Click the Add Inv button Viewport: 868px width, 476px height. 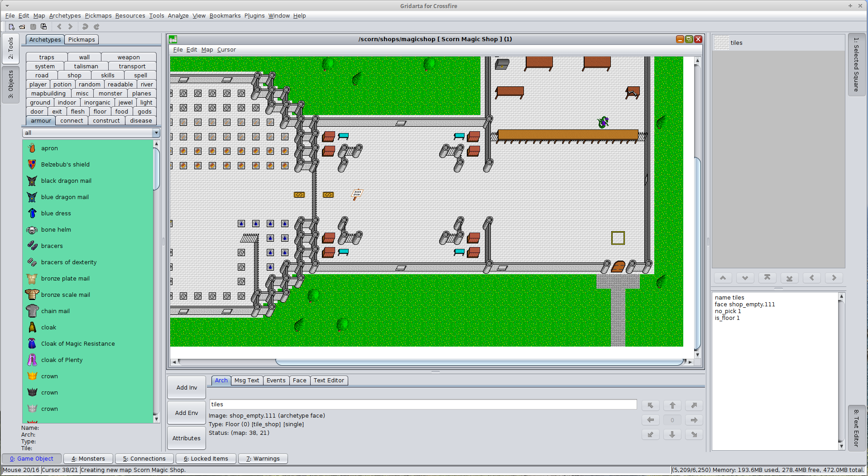[x=187, y=388]
